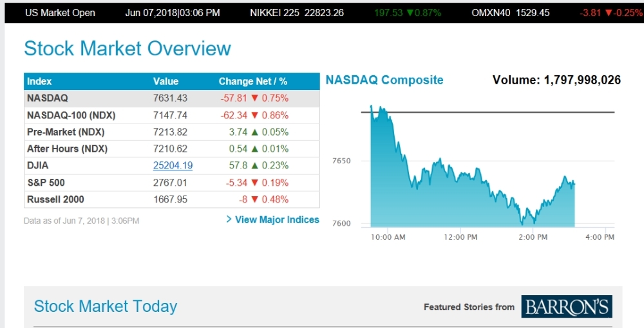Open the DJIA value link 25204.19
The height and width of the screenshot is (328, 644).
pos(173,165)
